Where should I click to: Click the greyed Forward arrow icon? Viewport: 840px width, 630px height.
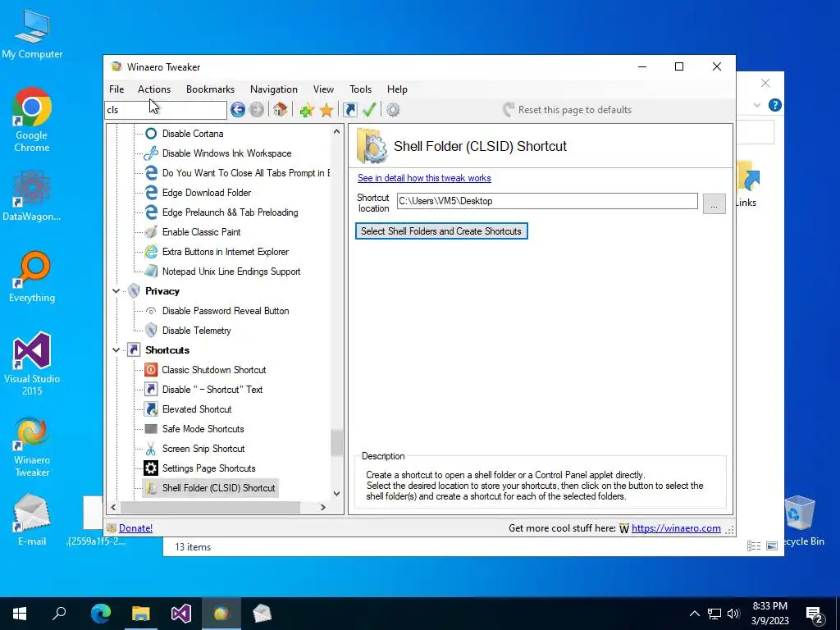(x=257, y=110)
